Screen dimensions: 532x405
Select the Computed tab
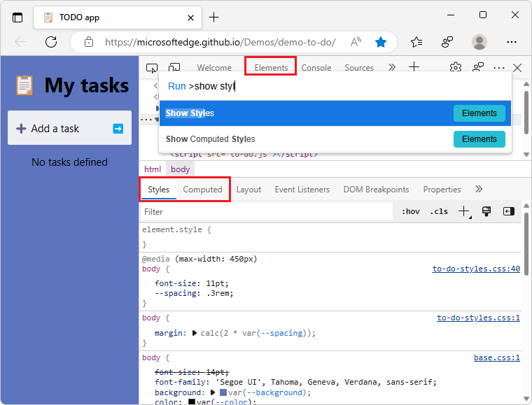pos(202,190)
